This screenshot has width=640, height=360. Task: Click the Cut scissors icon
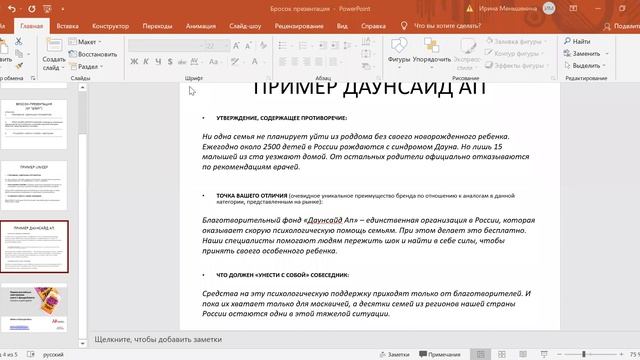click(18, 41)
